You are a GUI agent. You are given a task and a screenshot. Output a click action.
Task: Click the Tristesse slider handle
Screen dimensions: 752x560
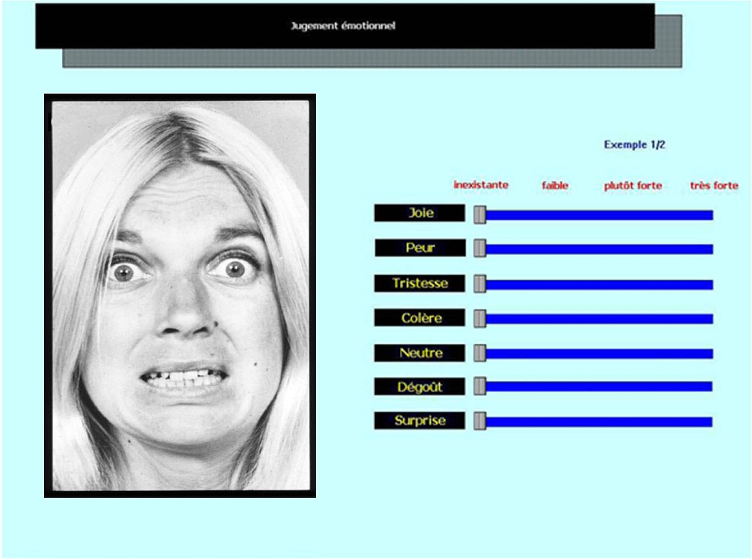(x=480, y=284)
